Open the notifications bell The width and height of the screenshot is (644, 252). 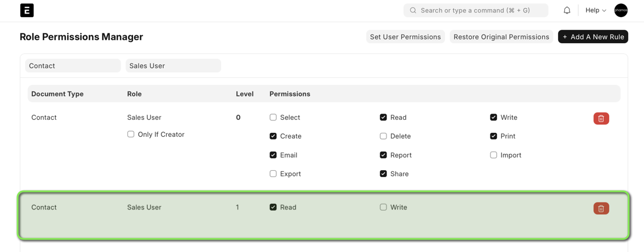pyautogui.click(x=567, y=11)
